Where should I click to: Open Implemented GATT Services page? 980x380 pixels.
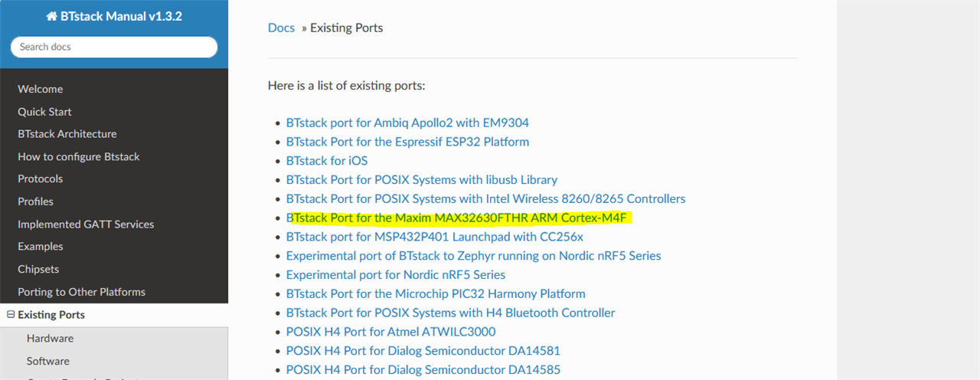[x=86, y=224]
